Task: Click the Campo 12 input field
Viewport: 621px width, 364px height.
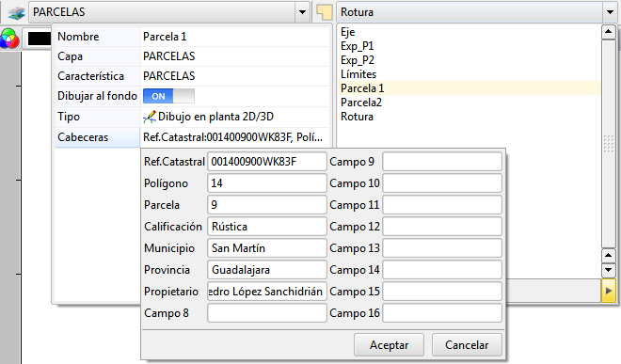Action: click(442, 227)
